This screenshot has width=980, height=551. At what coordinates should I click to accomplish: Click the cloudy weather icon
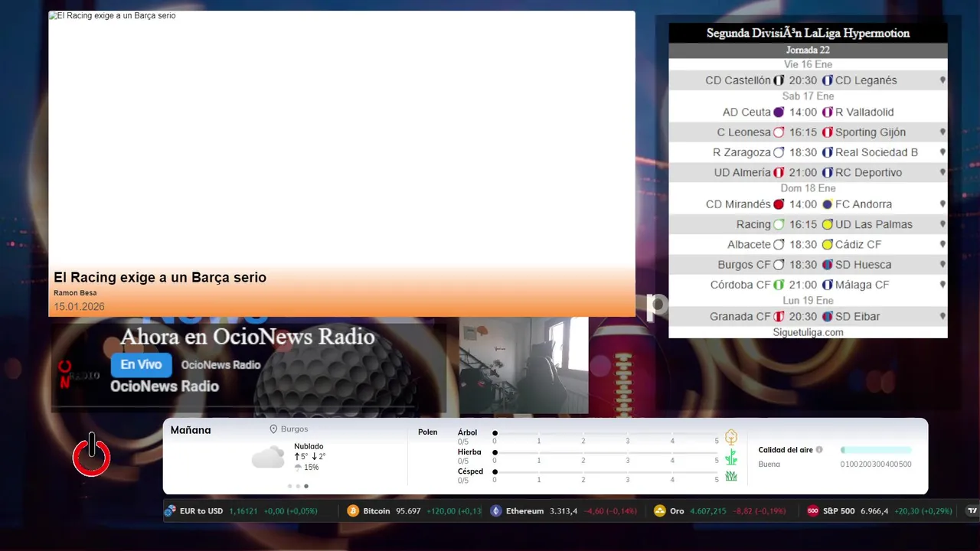click(x=268, y=458)
